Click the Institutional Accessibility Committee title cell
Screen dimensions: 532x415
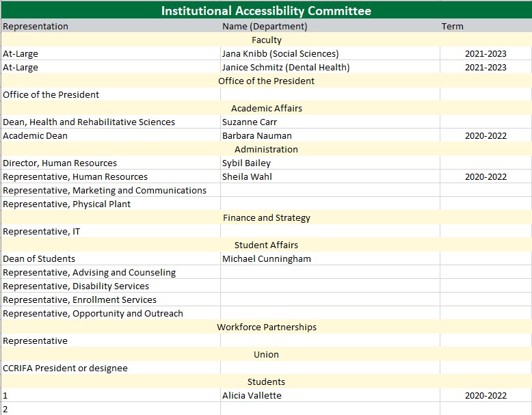coord(266,11)
